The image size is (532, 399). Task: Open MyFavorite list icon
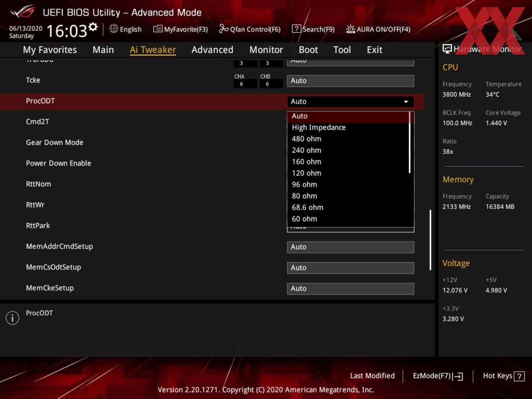point(158,29)
